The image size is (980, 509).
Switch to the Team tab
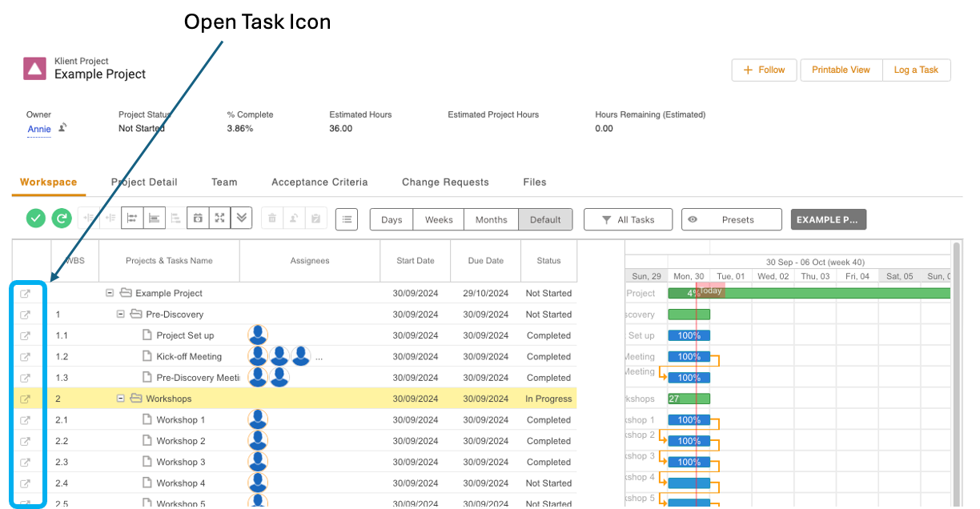tap(224, 182)
